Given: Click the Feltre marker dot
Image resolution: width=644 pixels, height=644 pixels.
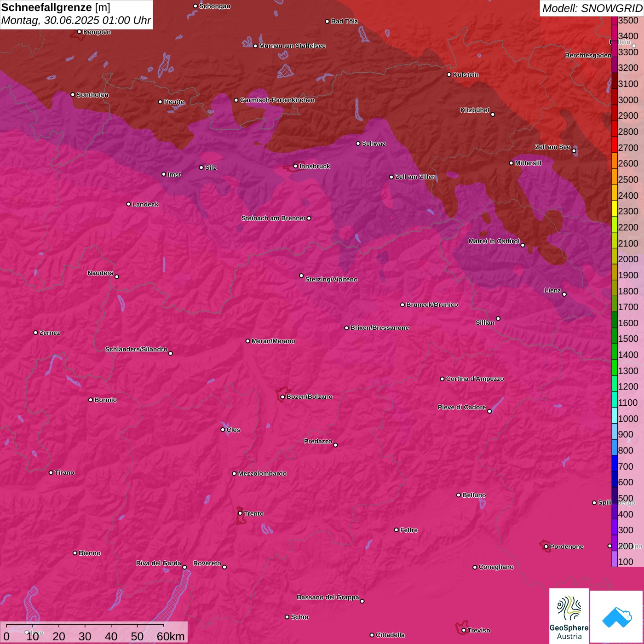Looking at the screenshot, I should click(397, 530).
